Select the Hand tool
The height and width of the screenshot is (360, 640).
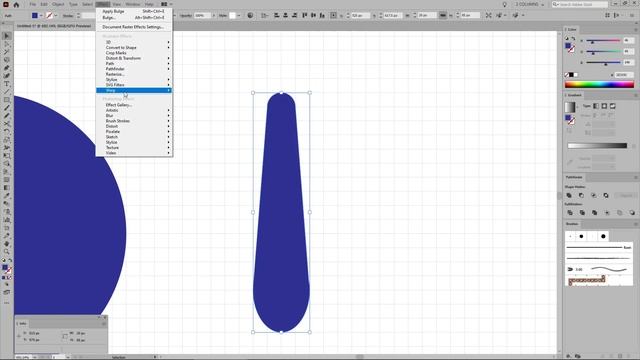7,244
